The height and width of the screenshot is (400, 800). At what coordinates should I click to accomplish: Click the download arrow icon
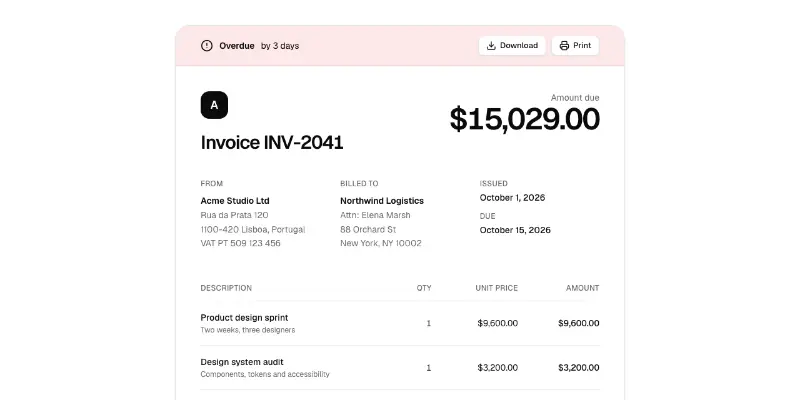[491, 45]
